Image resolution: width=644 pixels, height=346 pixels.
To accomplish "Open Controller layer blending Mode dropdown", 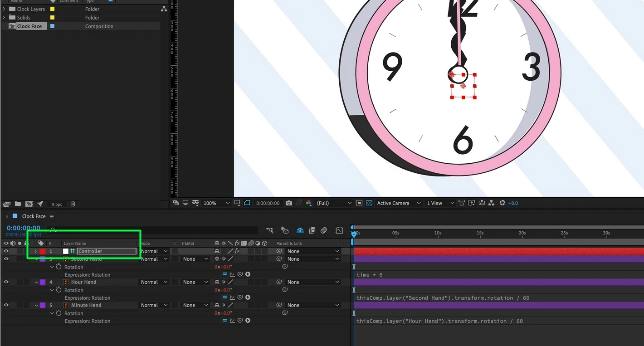I will (x=155, y=251).
